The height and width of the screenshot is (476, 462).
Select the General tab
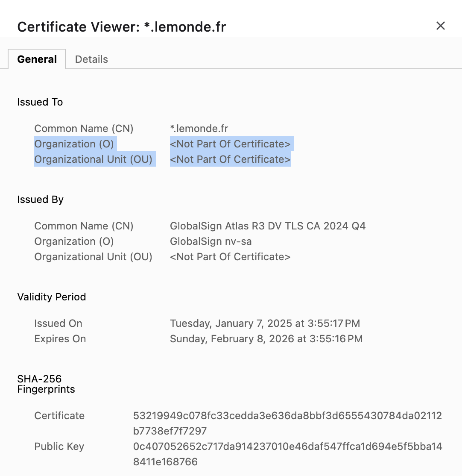pyautogui.click(x=37, y=59)
